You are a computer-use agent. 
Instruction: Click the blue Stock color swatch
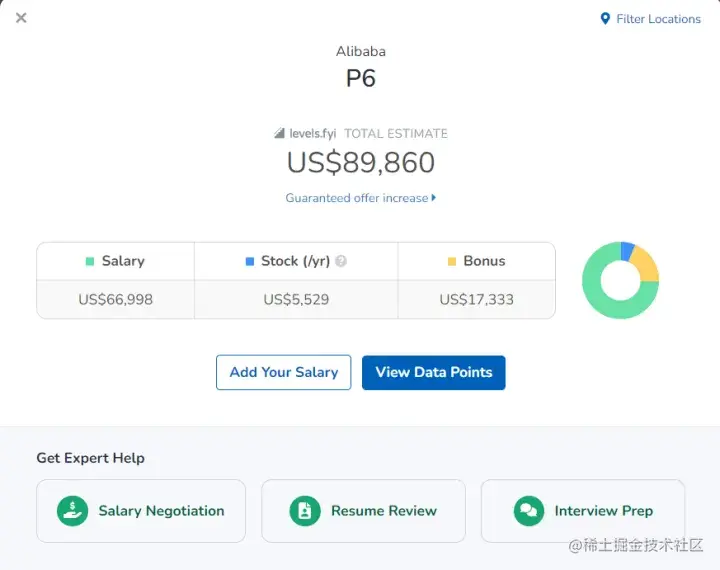(x=250, y=261)
